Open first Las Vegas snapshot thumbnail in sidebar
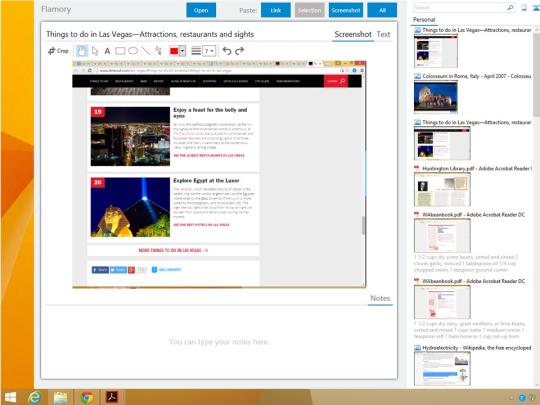This screenshot has height=405, width=540. coord(436,51)
